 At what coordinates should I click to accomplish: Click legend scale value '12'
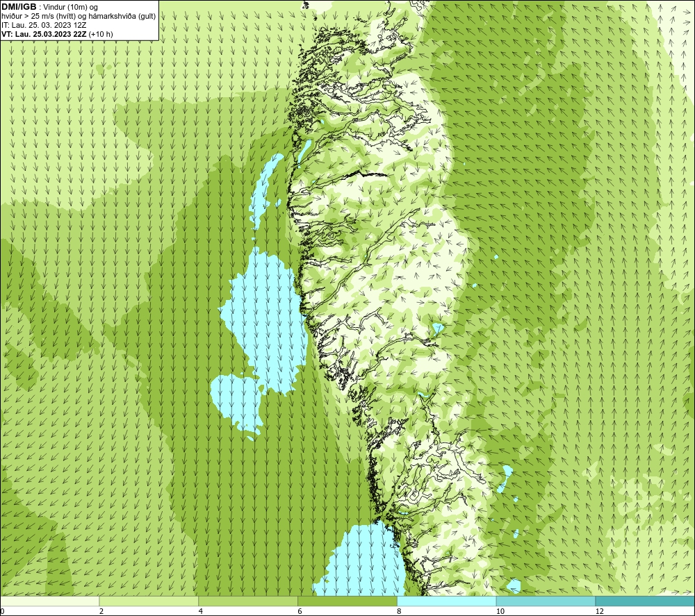pos(600,611)
